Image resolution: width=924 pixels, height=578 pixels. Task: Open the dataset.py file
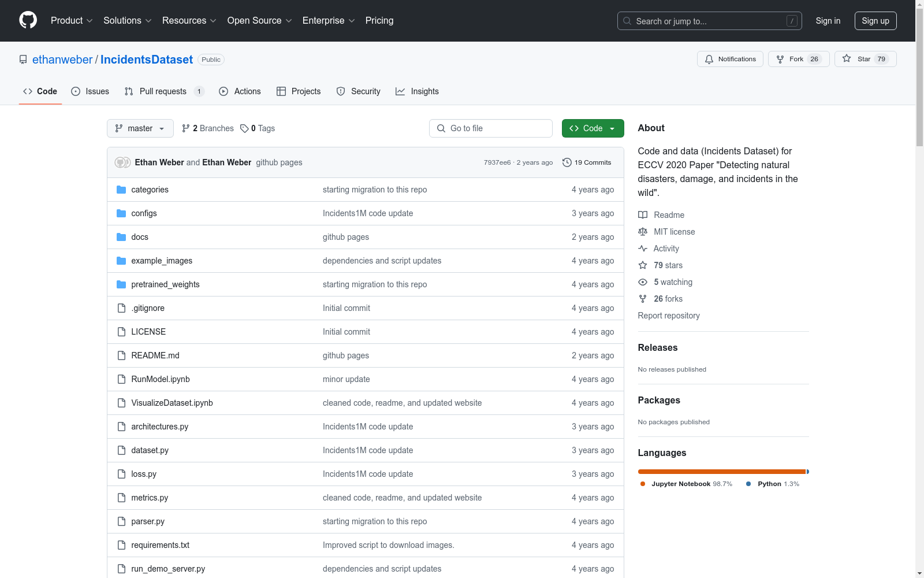coord(150,450)
